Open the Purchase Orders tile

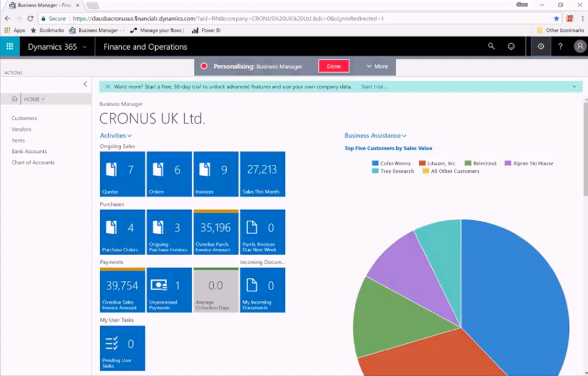(x=122, y=232)
